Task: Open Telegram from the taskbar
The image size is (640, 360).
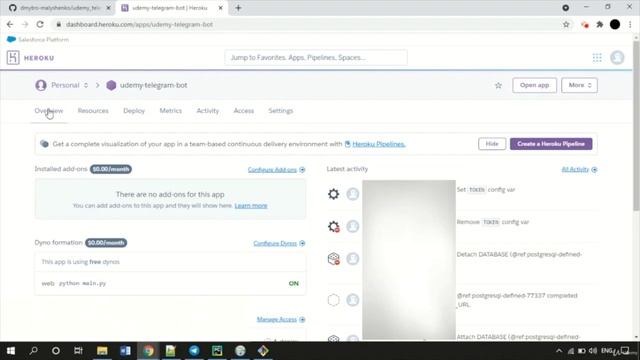Action: coord(194,351)
